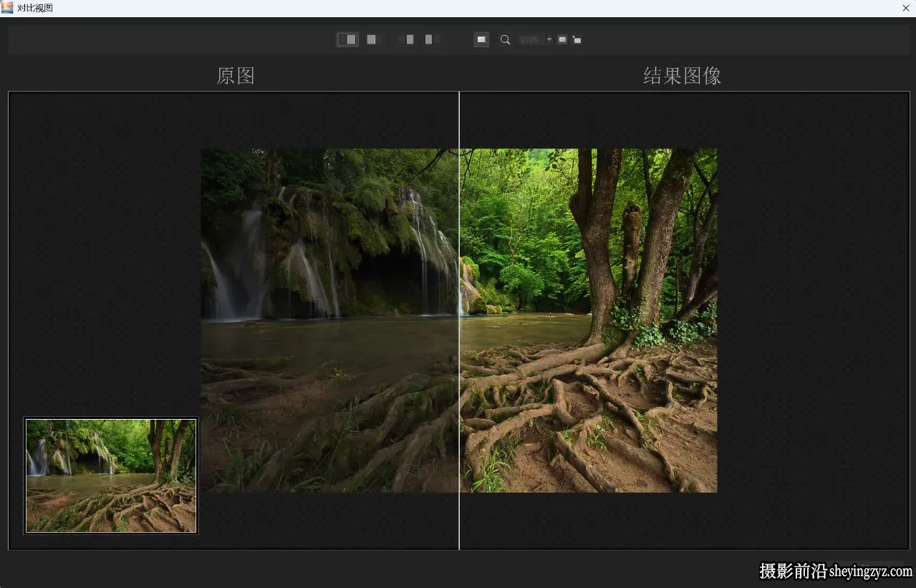This screenshot has height=588, width=916.
Task: Close the 对比视图 window
Action: click(x=906, y=8)
